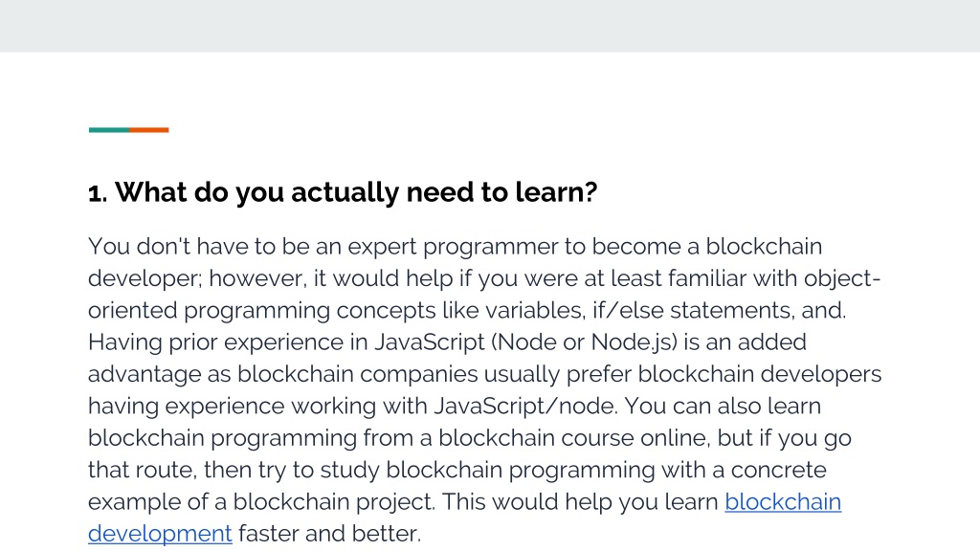
Task: Follow the underlined "development" link
Action: [x=160, y=534]
